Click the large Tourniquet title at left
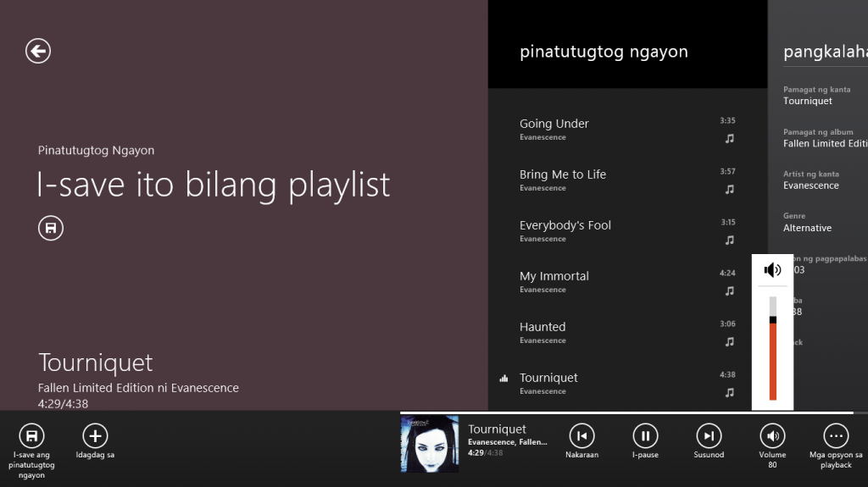The image size is (868, 487). [x=95, y=362]
